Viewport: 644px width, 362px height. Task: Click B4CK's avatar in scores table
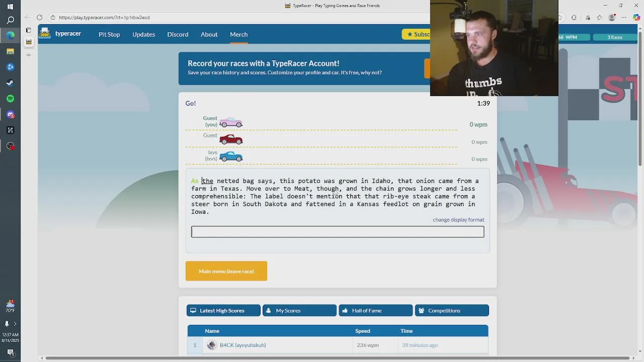click(x=211, y=345)
